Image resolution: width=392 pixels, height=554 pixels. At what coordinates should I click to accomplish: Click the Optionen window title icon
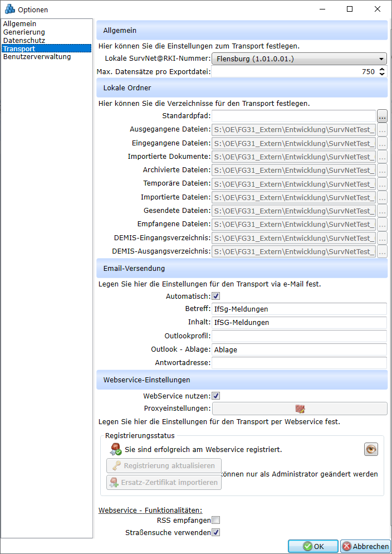(x=9, y=9)
